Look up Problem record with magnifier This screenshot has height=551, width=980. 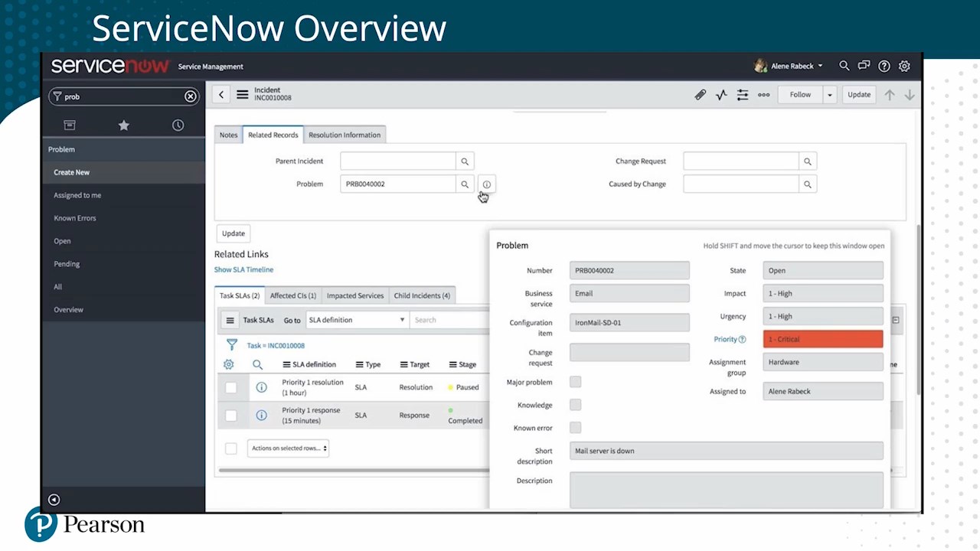(x=465, y=184)
